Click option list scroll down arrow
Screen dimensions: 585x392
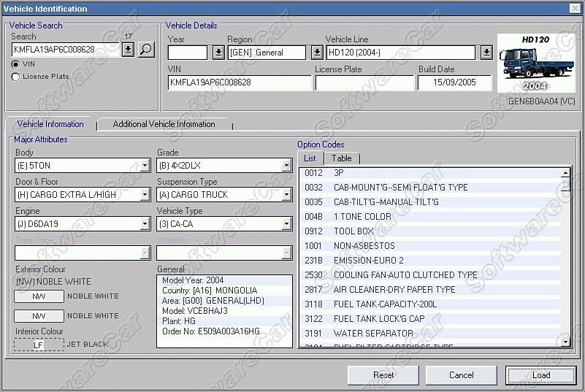[x=565, y=342]
